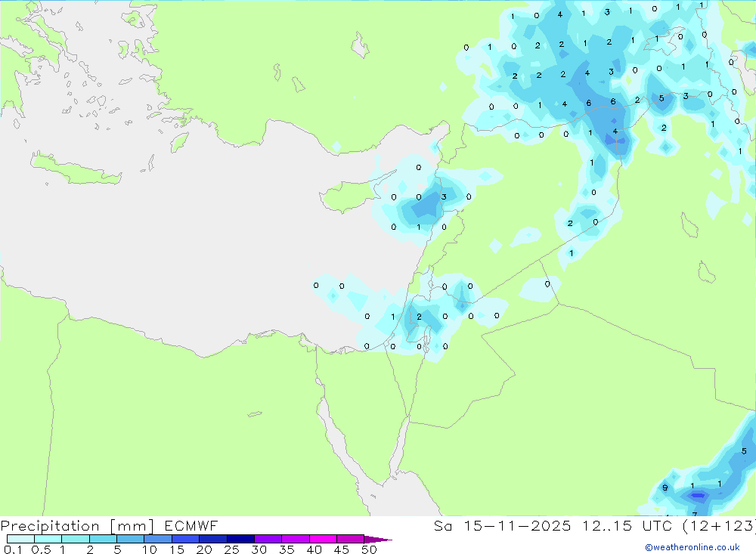Click the '40' legend scale label
The image size is (756, 554).
314,549
